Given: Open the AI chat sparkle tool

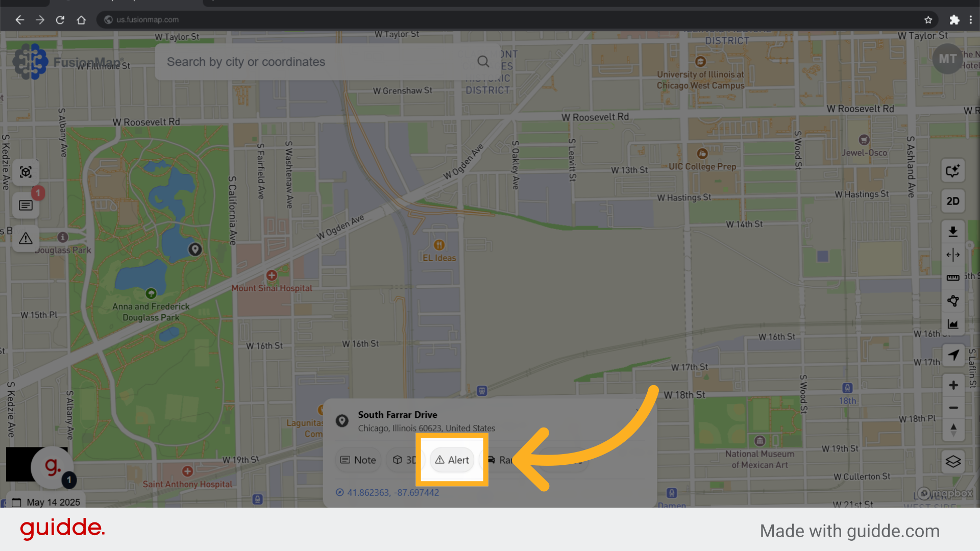Looking at the screenshot, I should [x=953, y=171].
